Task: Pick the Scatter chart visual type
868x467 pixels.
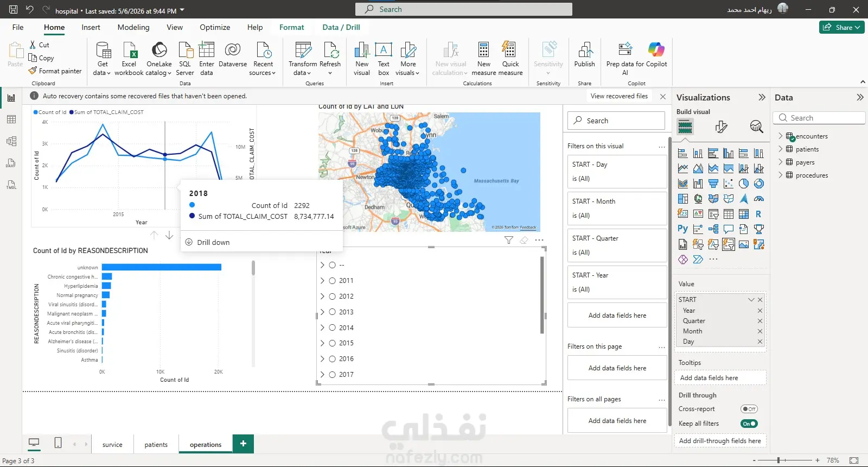Action: (729, 184)
